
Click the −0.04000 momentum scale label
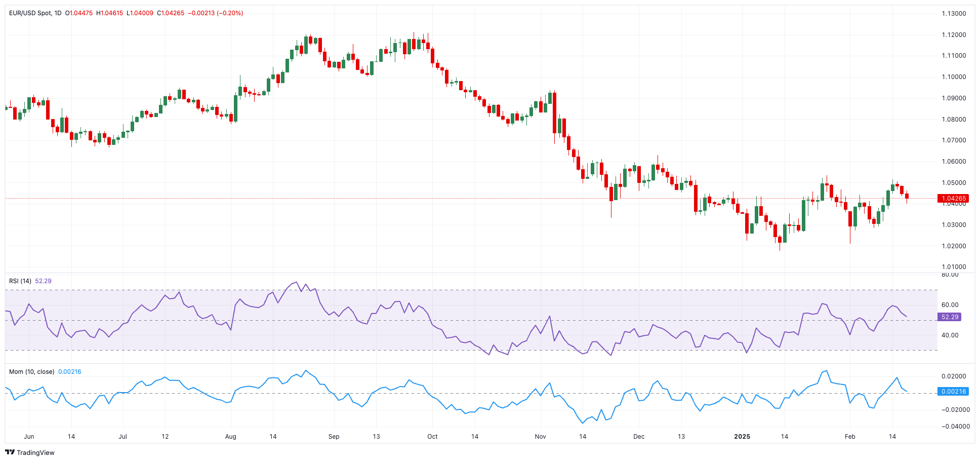click(x=955, y=427)
